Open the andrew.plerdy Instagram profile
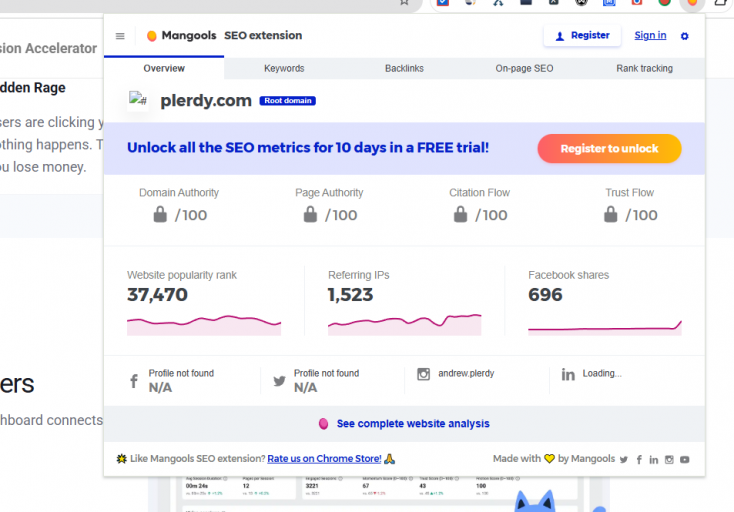 click(x=466, y=373)
